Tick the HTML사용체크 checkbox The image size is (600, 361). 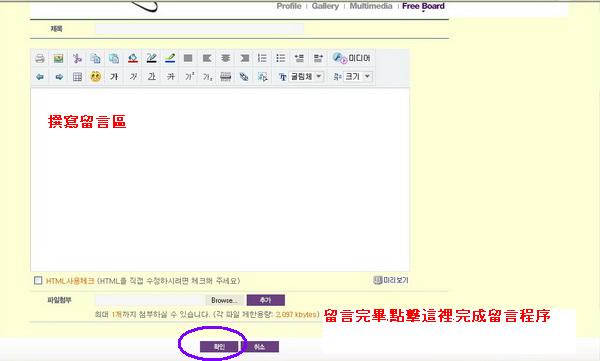(x=38, y=281)
